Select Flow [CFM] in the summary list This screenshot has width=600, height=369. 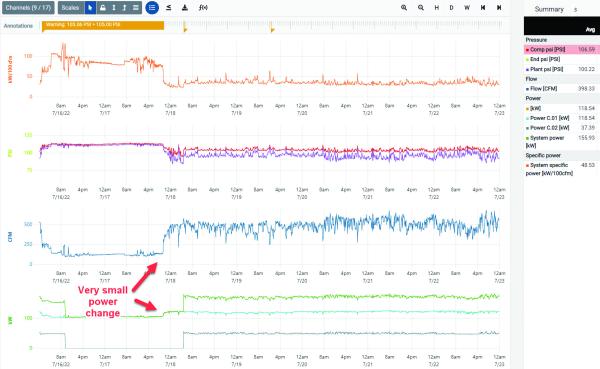click(x=562, y=88)
